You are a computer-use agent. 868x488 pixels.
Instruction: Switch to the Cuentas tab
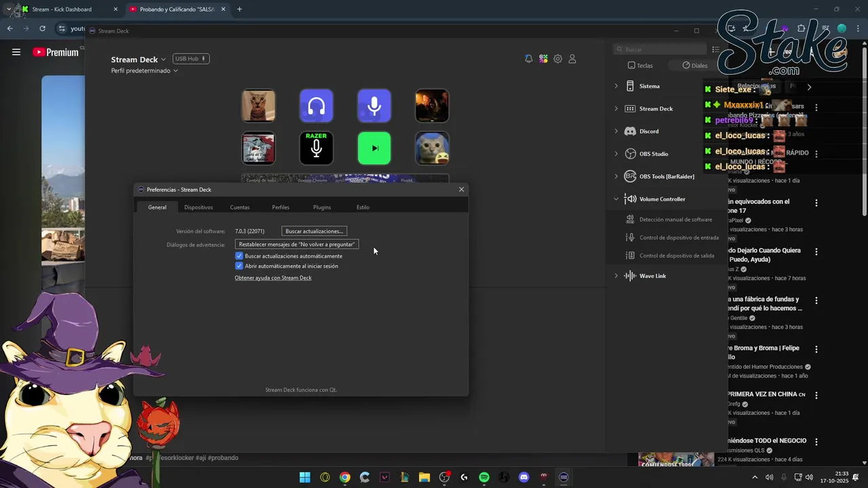tap(239, 207)
